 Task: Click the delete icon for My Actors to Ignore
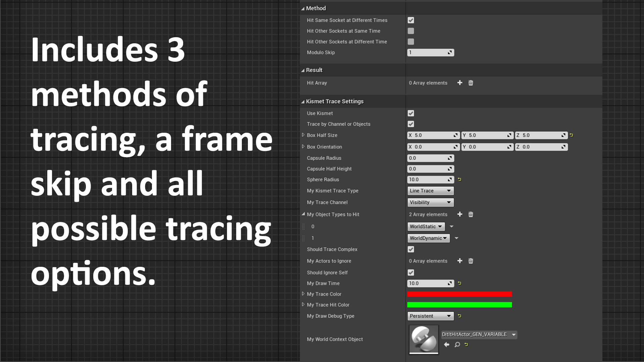(471, 261)
